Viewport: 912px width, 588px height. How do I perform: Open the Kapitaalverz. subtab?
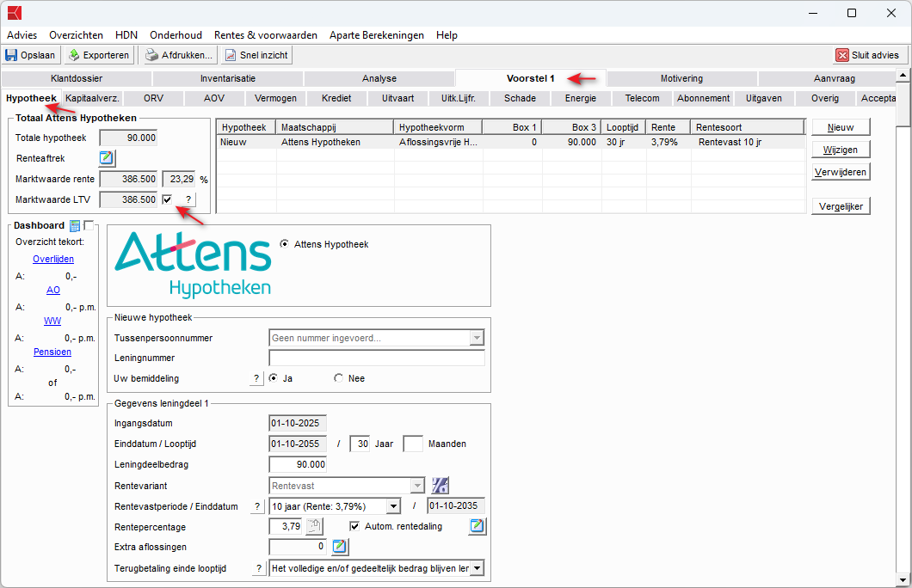point(92,98)
